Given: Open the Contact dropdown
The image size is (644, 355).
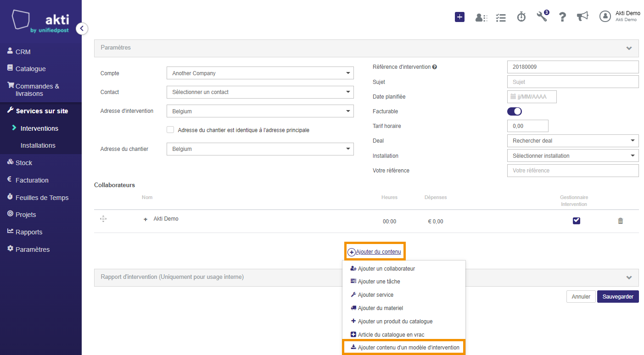Looking at the screenshot, I should 260,92.
